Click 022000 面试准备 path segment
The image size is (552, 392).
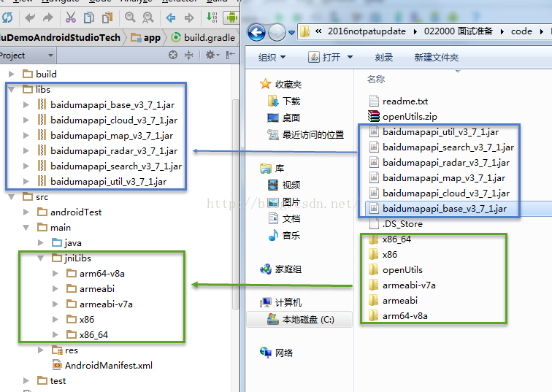pos(458,31)
